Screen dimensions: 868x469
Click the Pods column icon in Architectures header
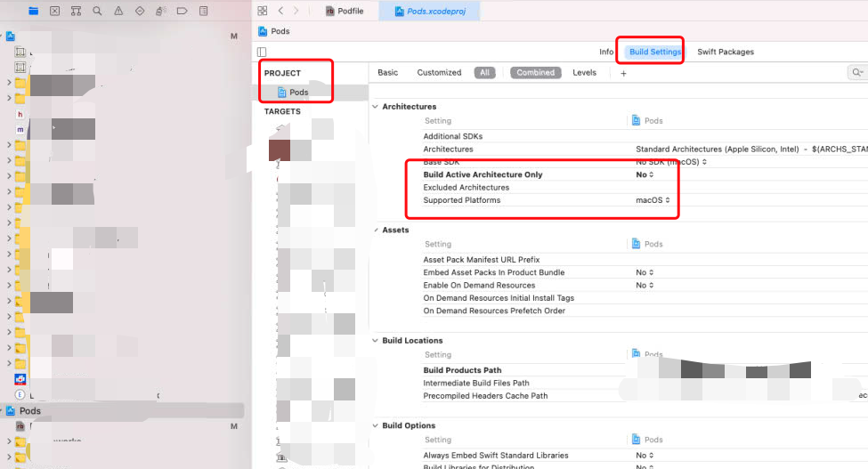pyautogui.click(x=637, y=120)
